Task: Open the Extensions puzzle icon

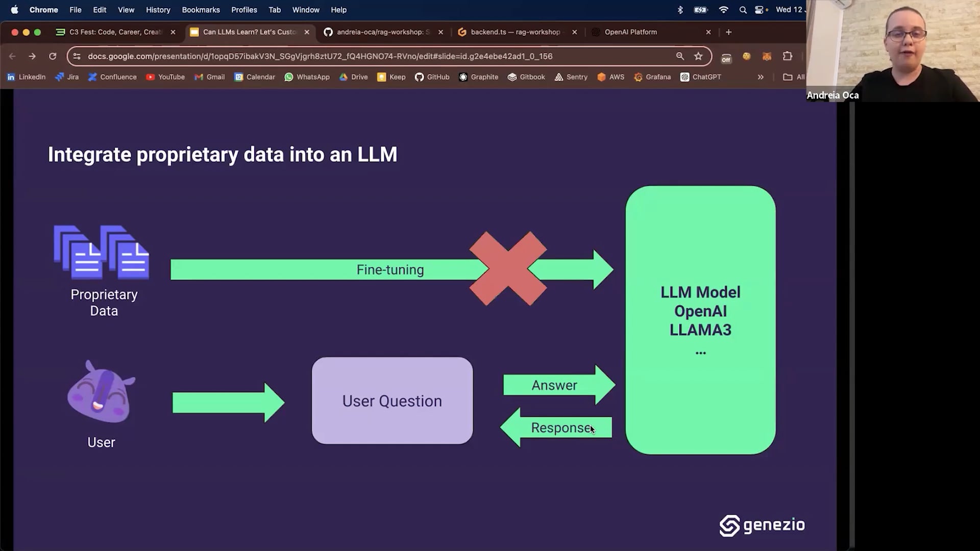Action: point(788,56)
